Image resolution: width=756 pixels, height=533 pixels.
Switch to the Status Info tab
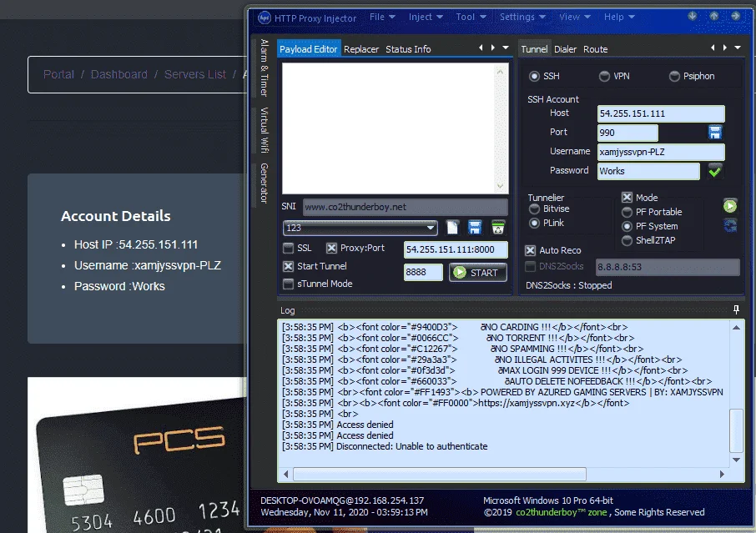click(x=408, y=49)
